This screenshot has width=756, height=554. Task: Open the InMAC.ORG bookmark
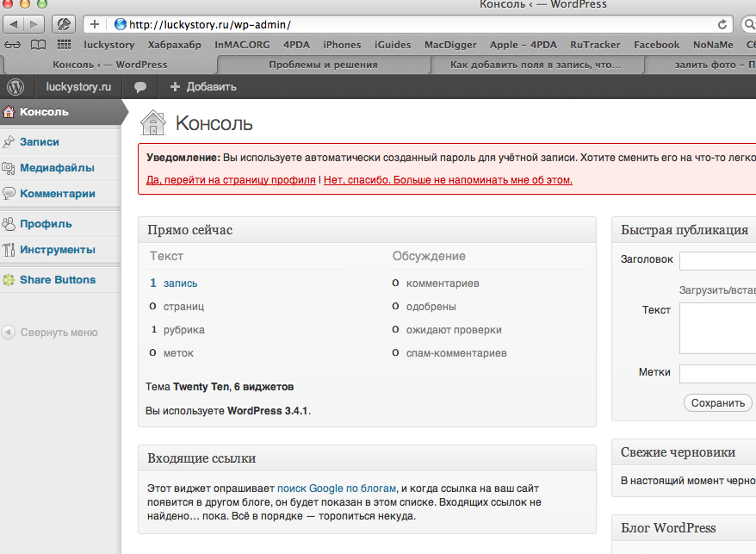242,45
